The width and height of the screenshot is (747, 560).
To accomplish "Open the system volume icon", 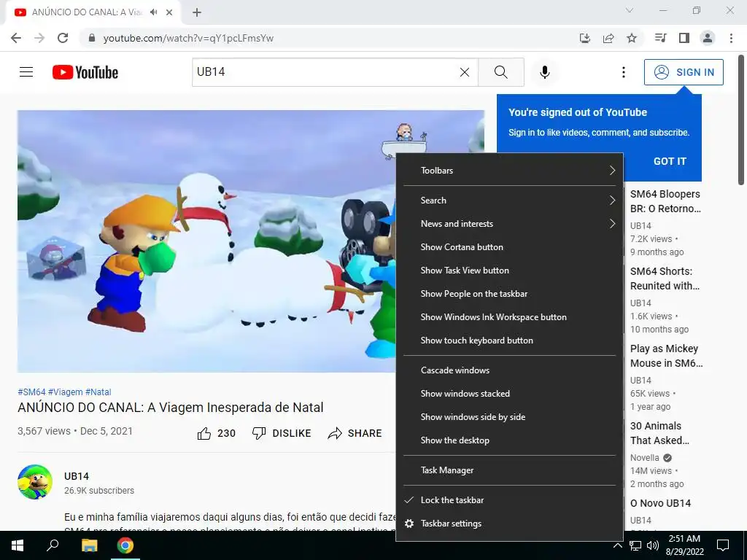I will point(653,545).
